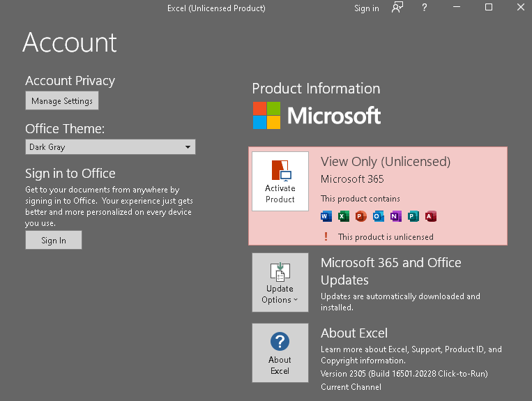
Task: Minimize the Excel window
Action: pyautogui.click(x=457, y=7)
